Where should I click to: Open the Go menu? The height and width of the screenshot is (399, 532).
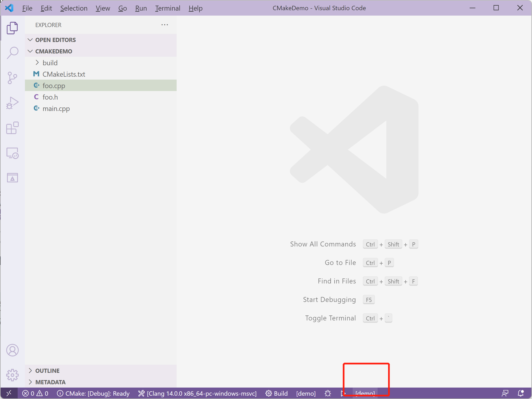point(122,8)
